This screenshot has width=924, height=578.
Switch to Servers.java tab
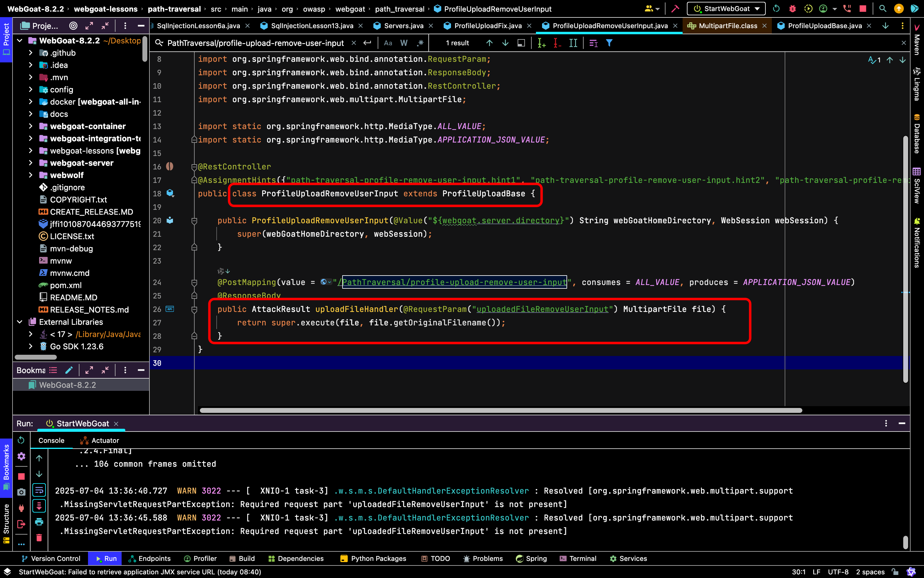coord(403,26)
